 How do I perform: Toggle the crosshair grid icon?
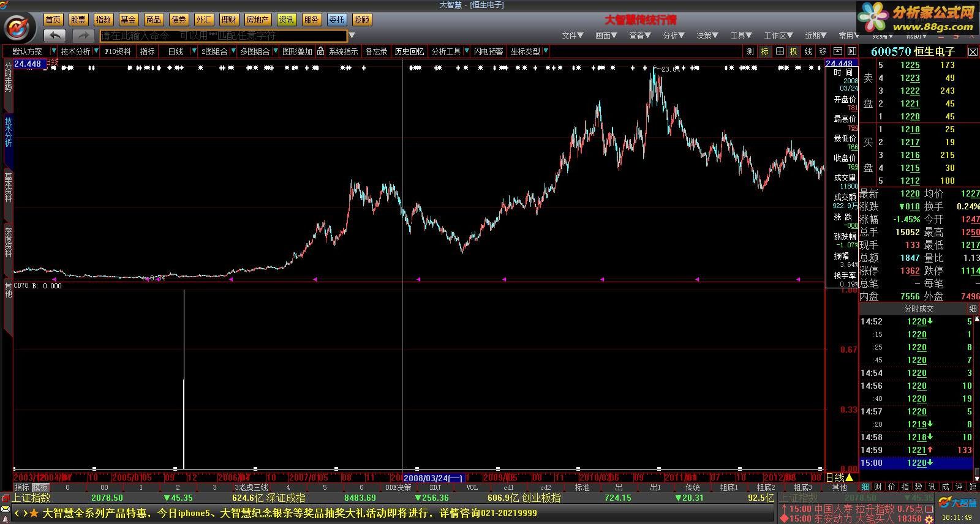pyautogui.click(x=780, y=51)
